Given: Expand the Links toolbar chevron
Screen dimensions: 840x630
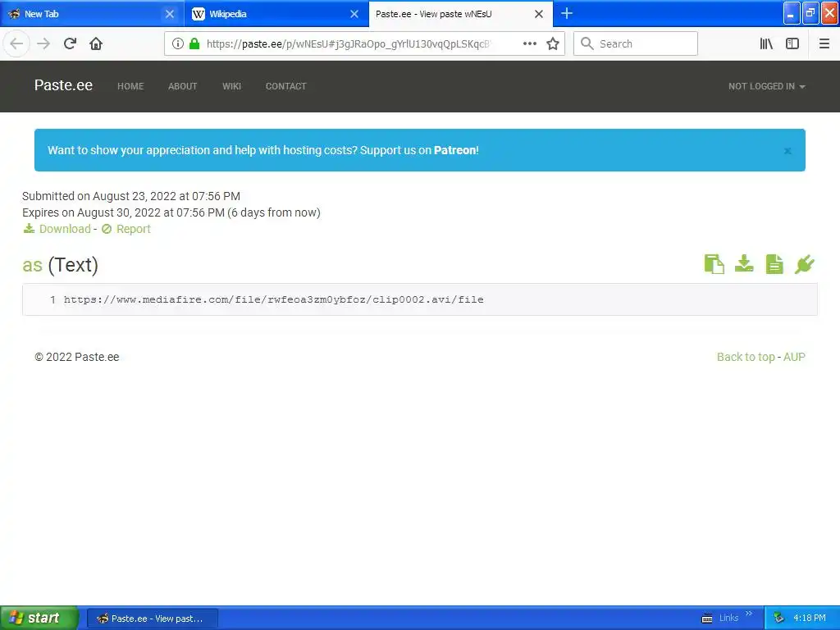Looking at the screenshot, I should click(749, 614).
